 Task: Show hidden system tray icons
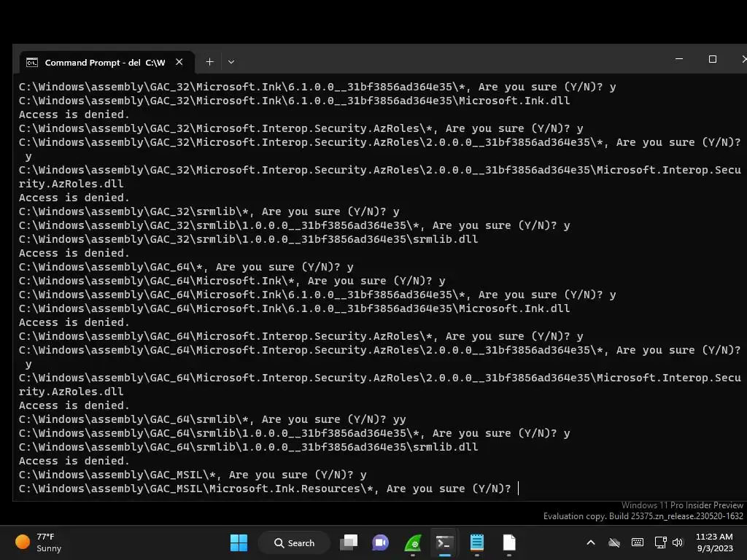click(x=591, y=542)
